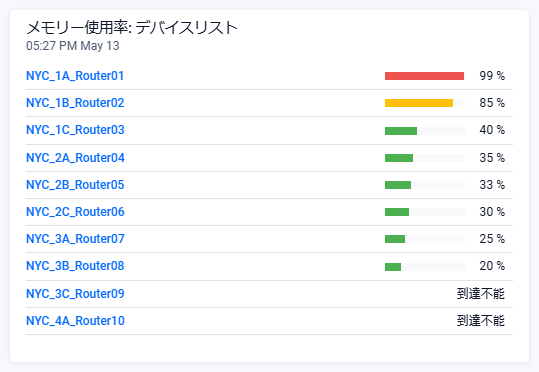Open the NYC_2A_Router04 device link
539x372 pixels.
click(75, 158)
